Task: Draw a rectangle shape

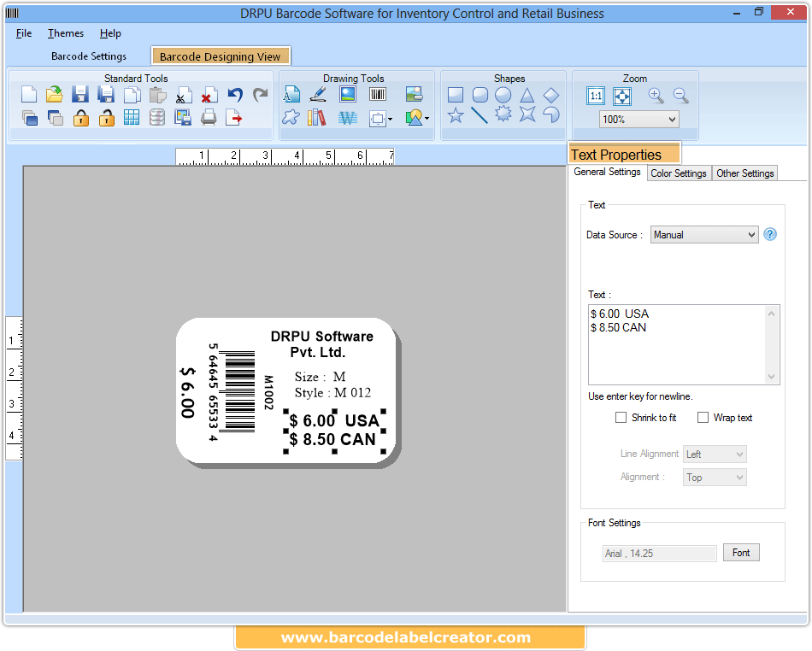Action: [456, 95]
